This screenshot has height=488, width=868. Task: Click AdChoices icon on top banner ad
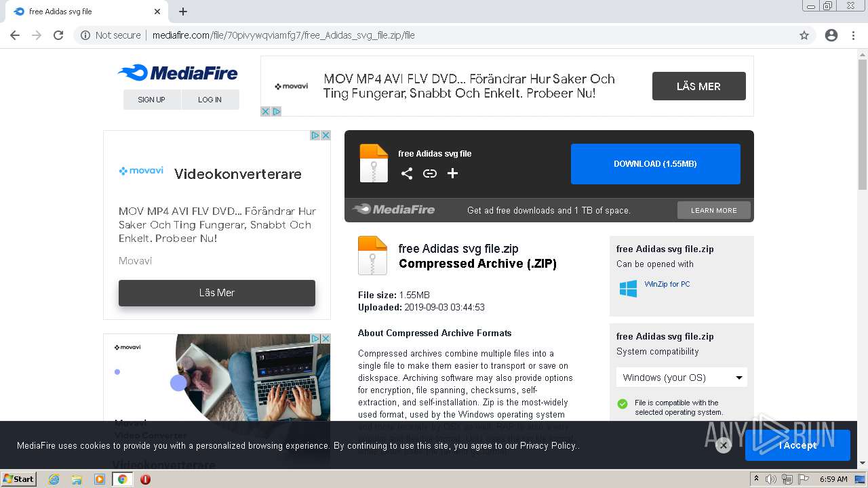coord(276,111)
